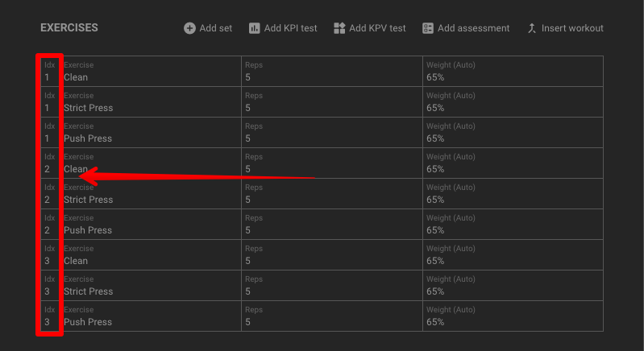Edit Weight (Auto) of last Push Press row

click(x=513, y=316)
